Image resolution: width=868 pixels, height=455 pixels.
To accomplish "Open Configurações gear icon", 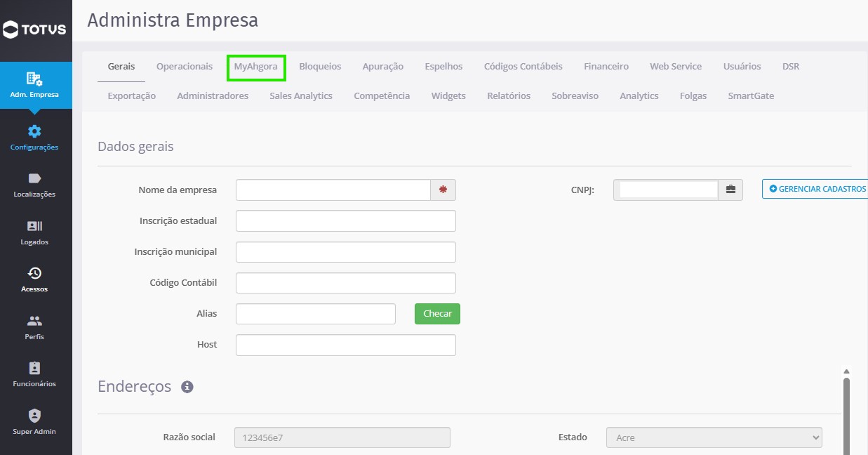I will point(34,131).
